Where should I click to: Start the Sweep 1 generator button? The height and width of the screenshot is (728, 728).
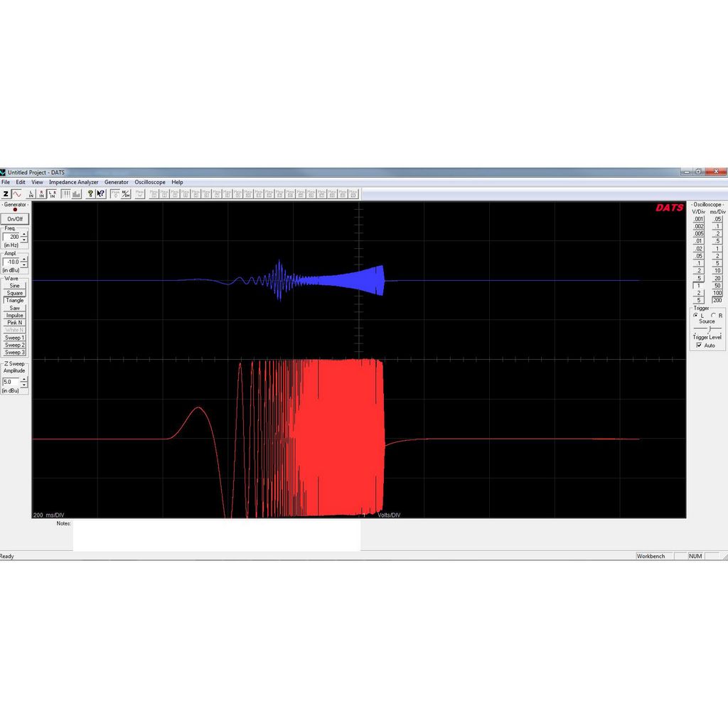(14, 338)
